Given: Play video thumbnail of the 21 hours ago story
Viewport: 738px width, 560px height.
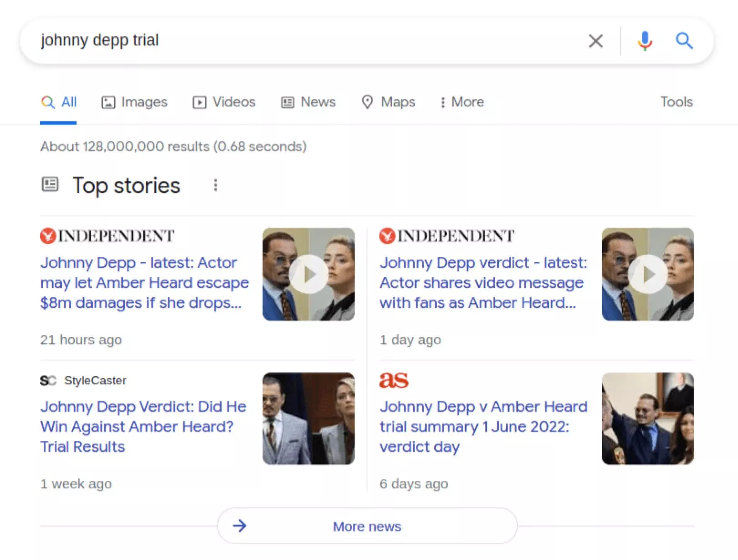Looking at the screenshot, I should coord(308,274).
